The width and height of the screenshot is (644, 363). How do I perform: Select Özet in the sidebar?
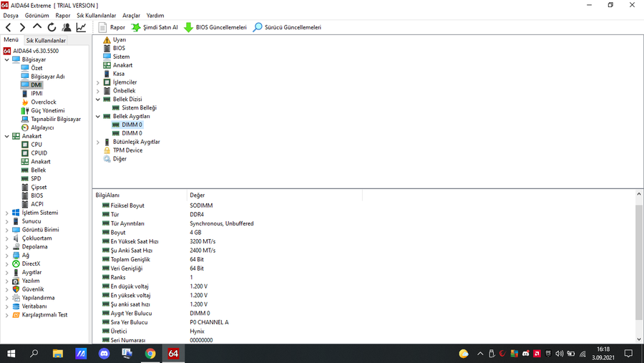point(32,68)
